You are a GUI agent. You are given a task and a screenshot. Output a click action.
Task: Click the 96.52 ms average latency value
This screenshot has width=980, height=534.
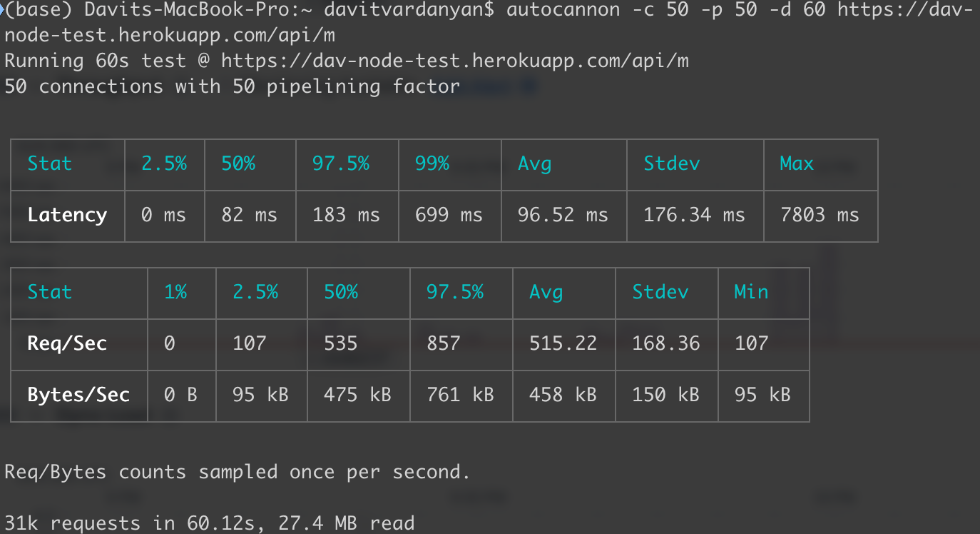(x=563, y=215)
